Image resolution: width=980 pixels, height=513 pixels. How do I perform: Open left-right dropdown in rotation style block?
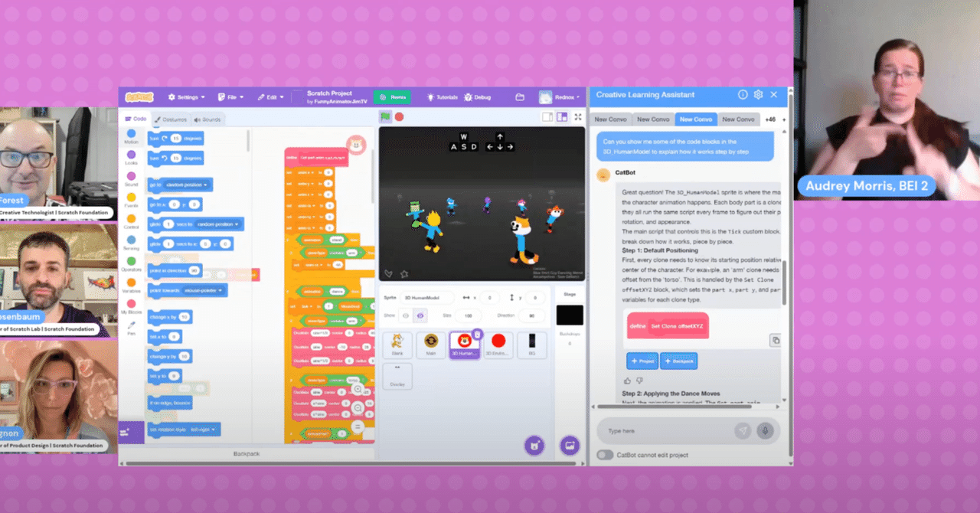pyautogui.click(x=204, y=430)
